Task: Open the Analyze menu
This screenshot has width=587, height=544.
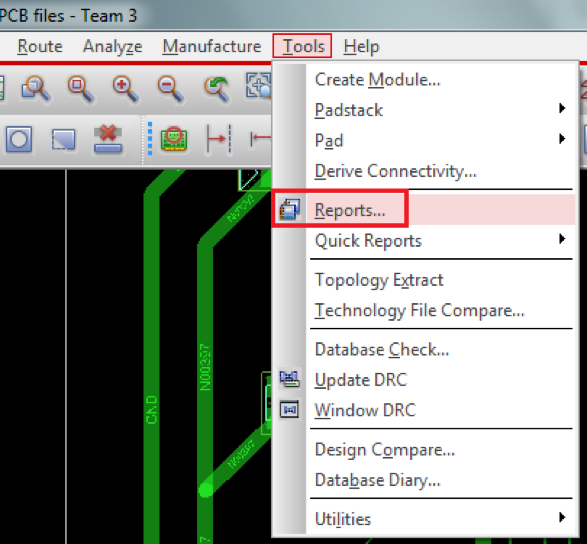Action: tap(112, 46)
